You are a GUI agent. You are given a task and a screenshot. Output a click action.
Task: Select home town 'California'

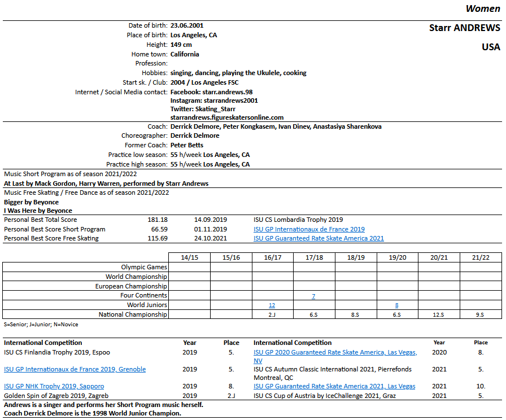tap(185, 54)
